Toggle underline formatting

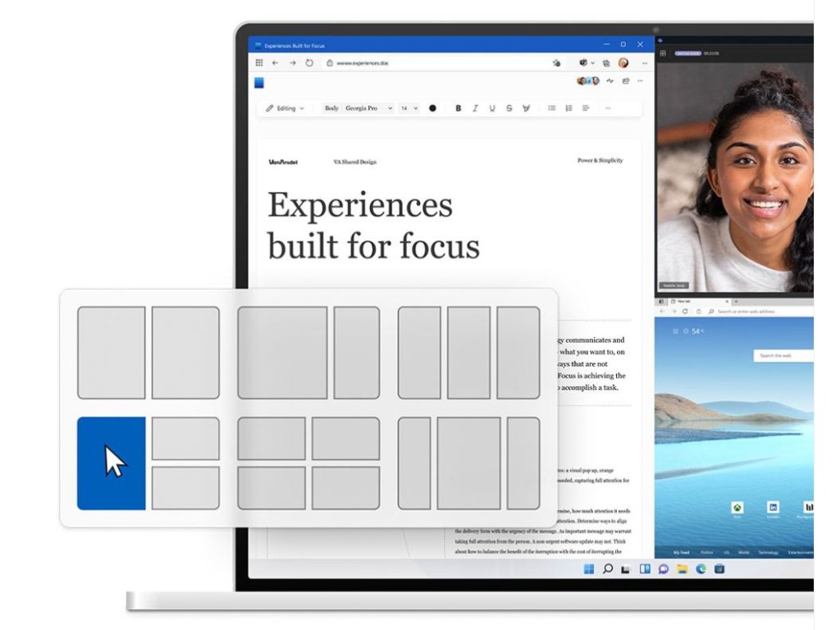(x=492, y=108)
